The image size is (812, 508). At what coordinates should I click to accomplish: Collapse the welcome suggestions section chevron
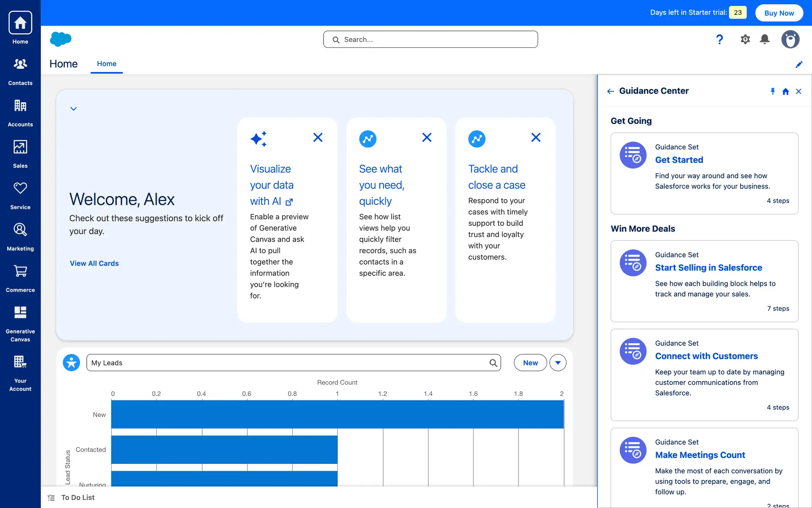coord(74,109)
